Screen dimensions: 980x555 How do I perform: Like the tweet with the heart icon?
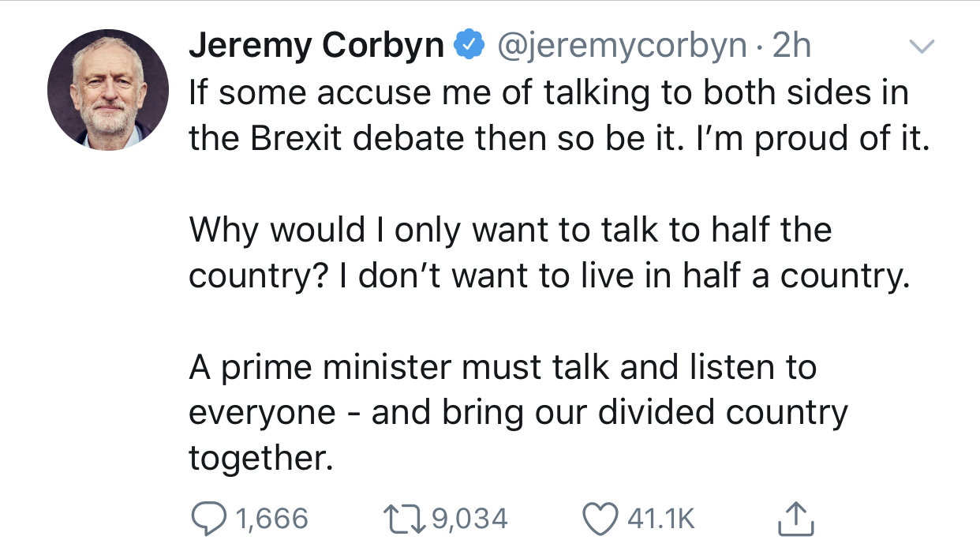599,518
